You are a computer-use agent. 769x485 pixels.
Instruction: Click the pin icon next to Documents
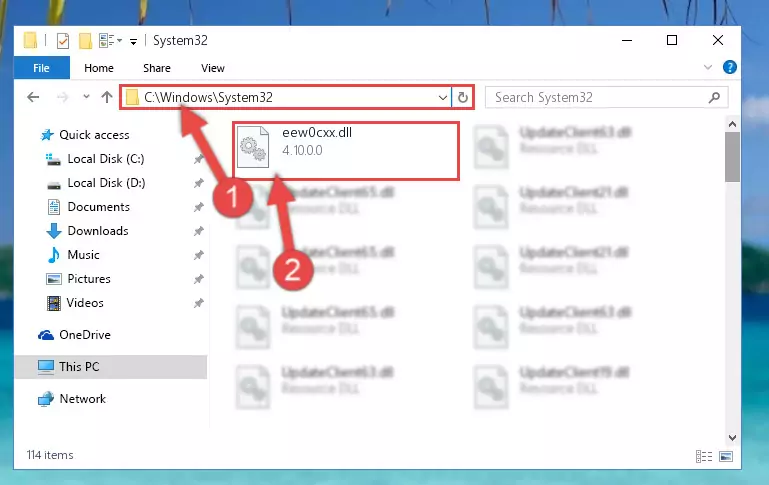coord(199,207)
